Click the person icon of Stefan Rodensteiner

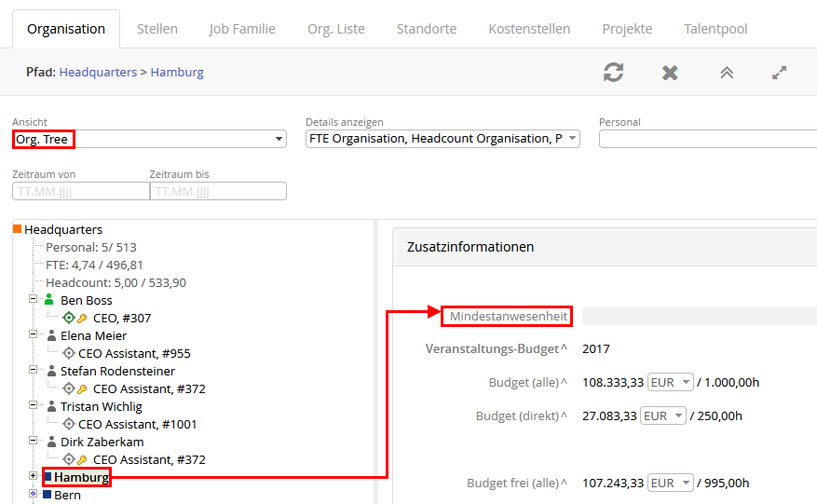[51, 371]
